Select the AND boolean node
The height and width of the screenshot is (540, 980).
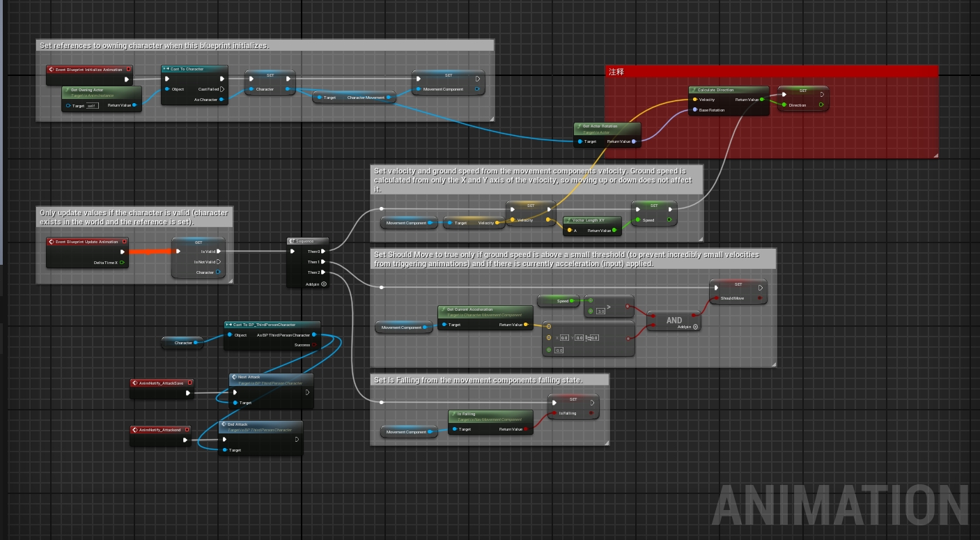tap(674, 321)
